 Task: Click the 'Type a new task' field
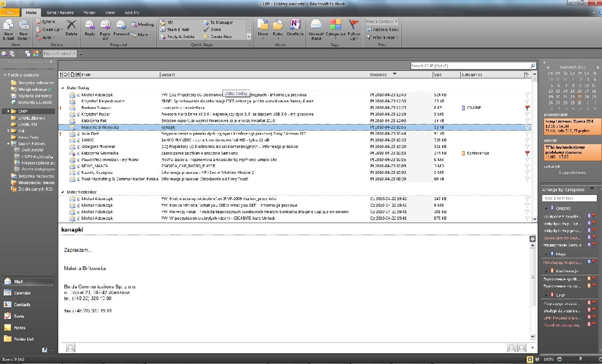pyautogui.click(x=570, y=198)
